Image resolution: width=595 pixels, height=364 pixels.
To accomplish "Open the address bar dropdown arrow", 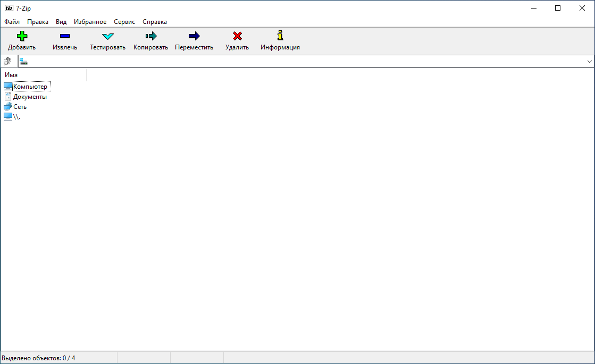I will click(589, 61).
